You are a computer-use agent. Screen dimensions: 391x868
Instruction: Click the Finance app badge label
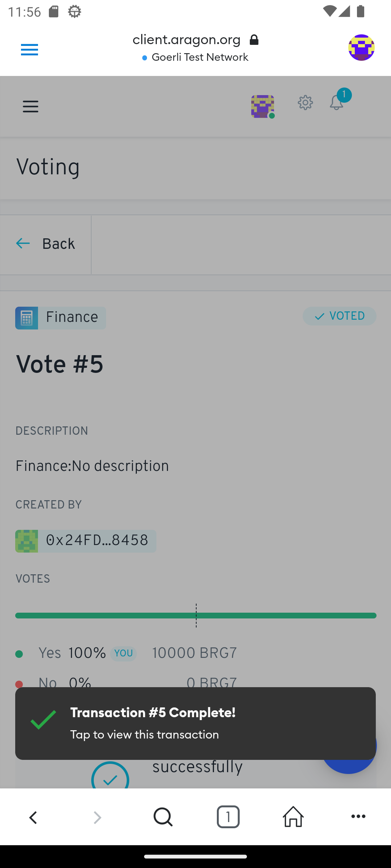72,318
